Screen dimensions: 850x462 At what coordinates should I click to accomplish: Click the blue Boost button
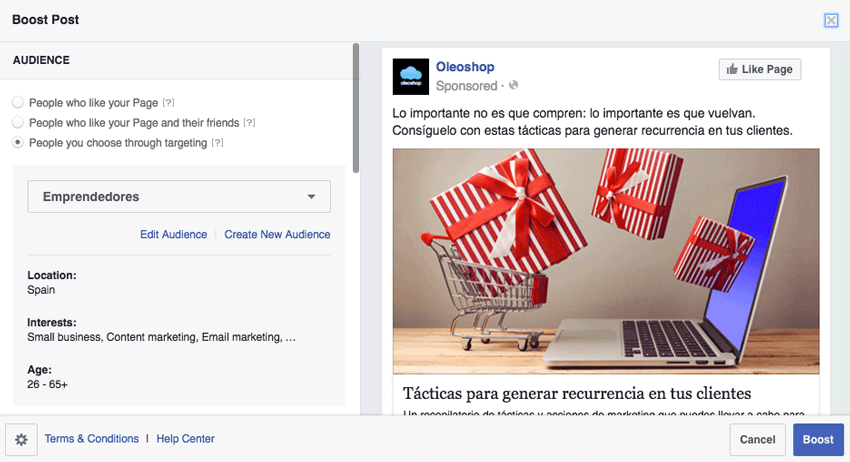[818, 439]
